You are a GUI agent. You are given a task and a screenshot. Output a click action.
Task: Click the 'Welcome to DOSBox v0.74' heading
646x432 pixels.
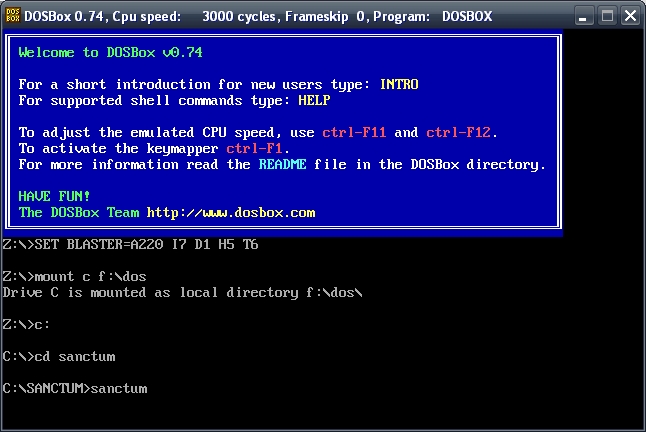[110, 53]
